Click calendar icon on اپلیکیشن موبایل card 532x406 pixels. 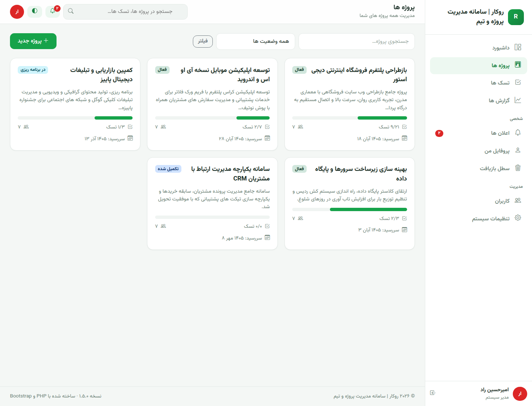(267, 138)
